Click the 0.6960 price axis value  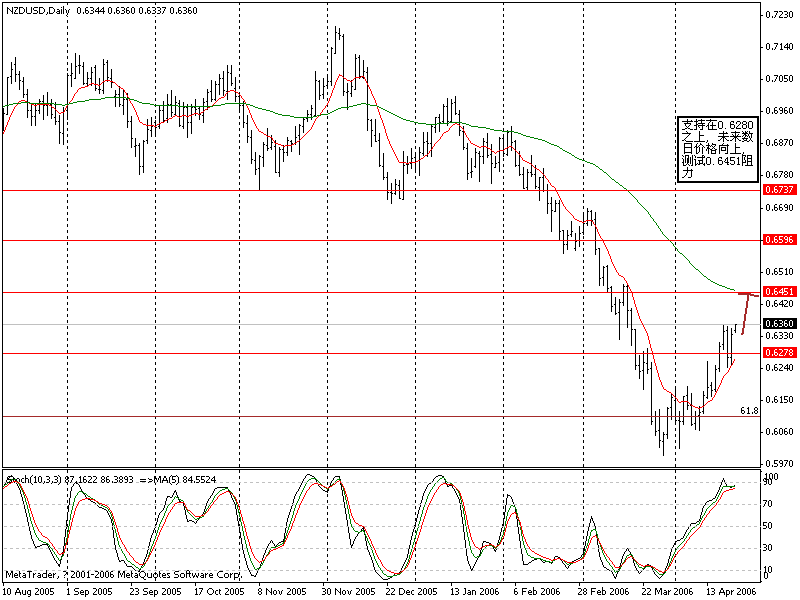click(x=780, y=111)
